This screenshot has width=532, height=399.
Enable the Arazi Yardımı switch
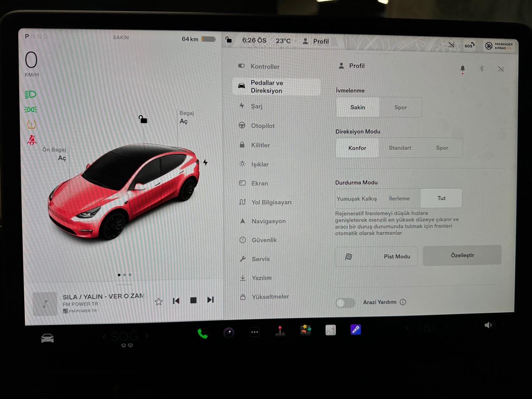(345, 303)
